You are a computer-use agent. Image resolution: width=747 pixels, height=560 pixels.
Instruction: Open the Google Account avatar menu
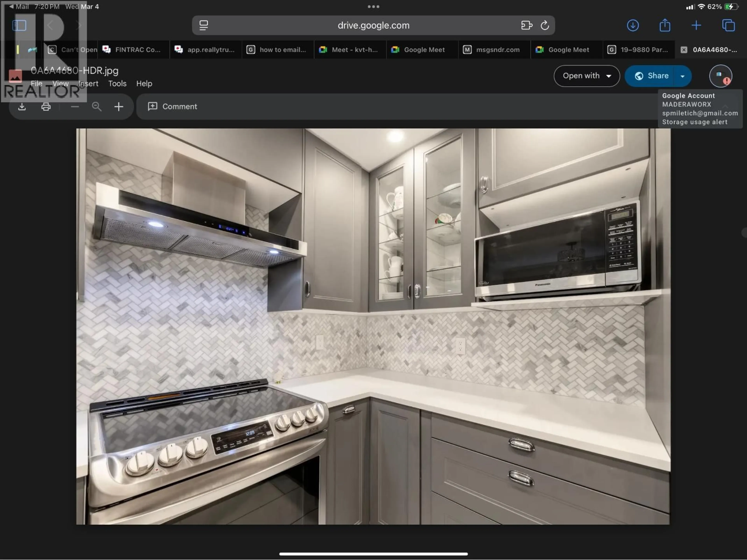coord(720,76)
